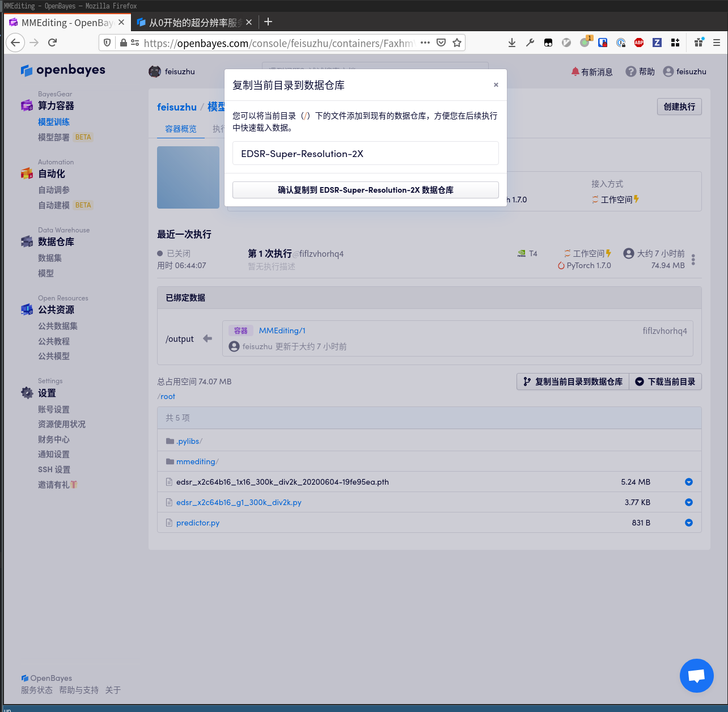
Task: Click the Adblock Plus extension icon
Action: 639,43
